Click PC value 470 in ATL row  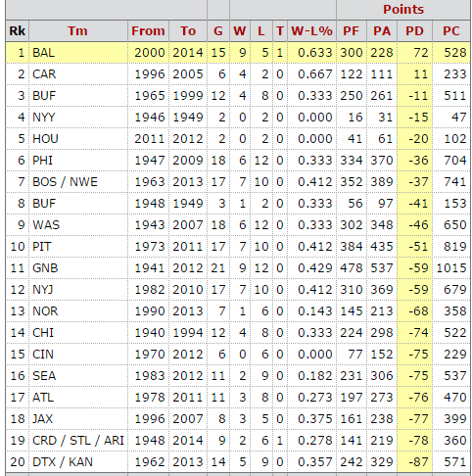[x=455, y=398]
